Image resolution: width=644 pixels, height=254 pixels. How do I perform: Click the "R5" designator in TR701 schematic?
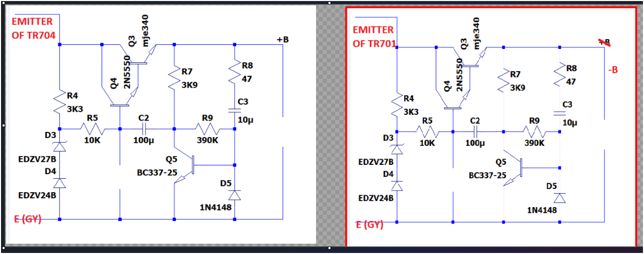[427, 121]
